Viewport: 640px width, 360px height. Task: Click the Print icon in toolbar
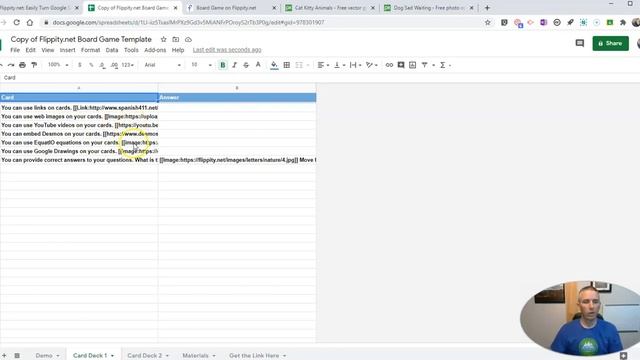[22, 65]
